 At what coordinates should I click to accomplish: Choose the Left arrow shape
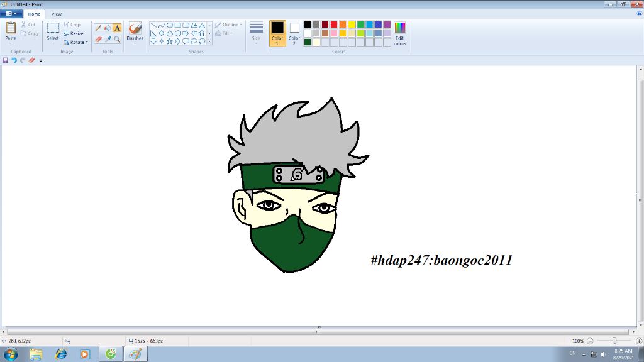pyautogui.click(x=194, y=33)
